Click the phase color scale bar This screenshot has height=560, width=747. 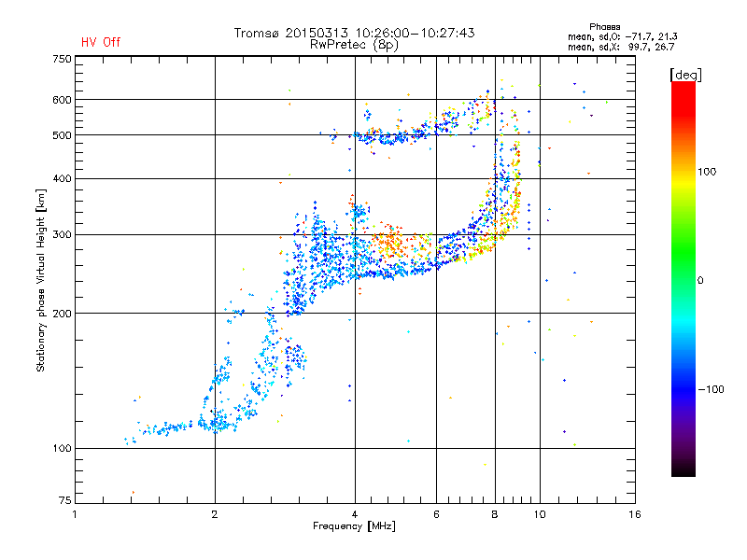tap(684, 279)
